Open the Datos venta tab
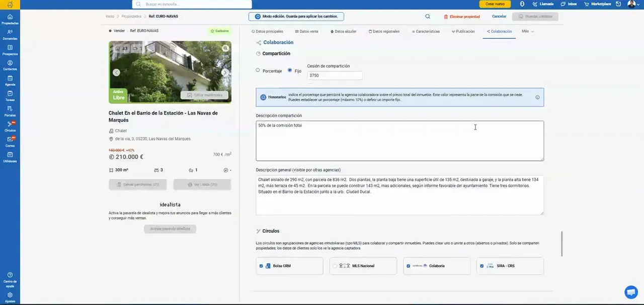Screen dimensions: 644x305 (306, 31)
